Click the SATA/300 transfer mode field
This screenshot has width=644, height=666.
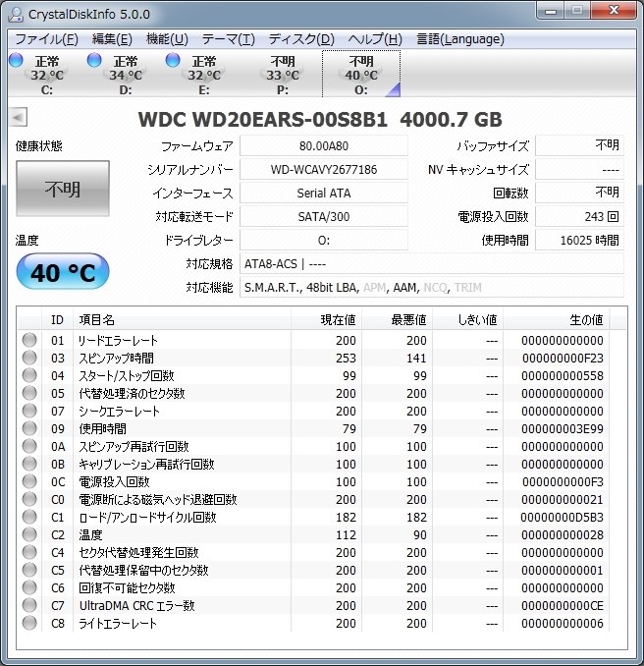point(324,217)
